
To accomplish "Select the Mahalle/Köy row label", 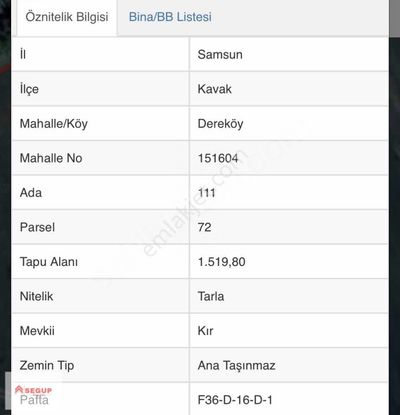I will [54, 124].
